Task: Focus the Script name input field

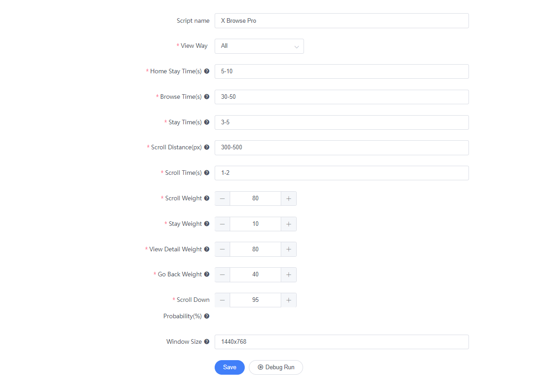Action: [342, 20]
